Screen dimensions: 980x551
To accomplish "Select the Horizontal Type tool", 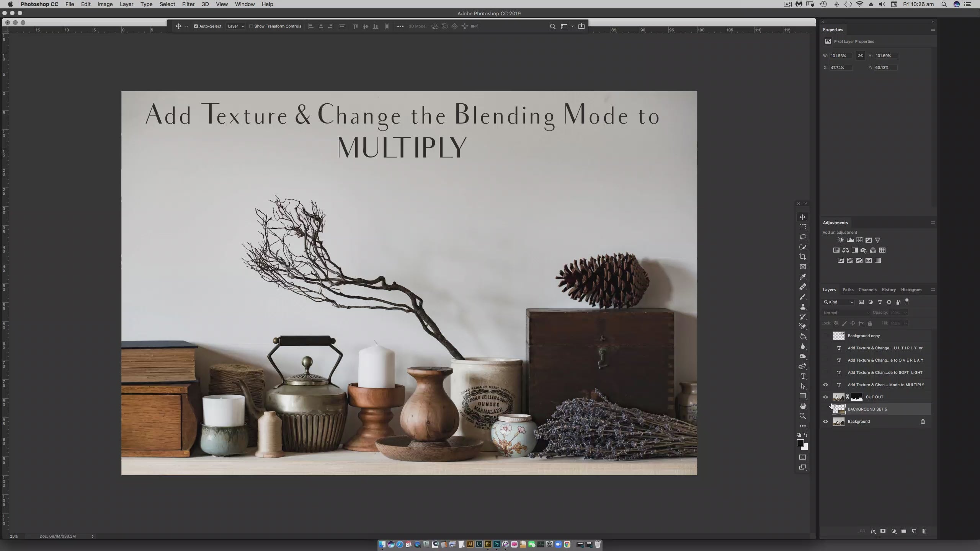I will click(x=803, y=376).
